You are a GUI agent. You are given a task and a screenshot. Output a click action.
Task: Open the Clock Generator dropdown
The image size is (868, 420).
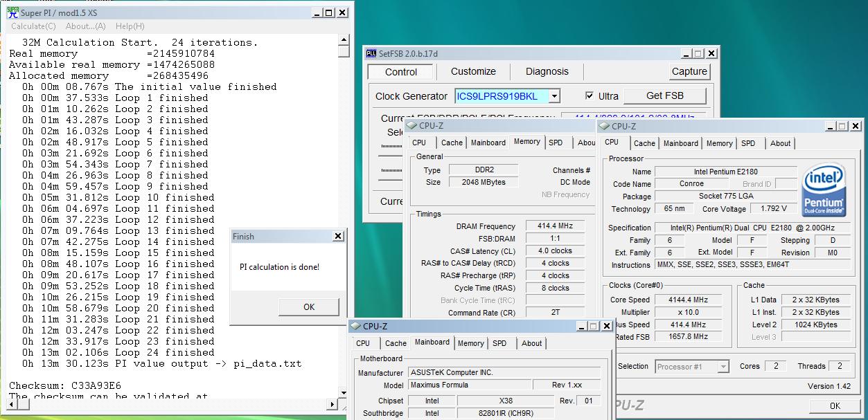coord(554,96)
